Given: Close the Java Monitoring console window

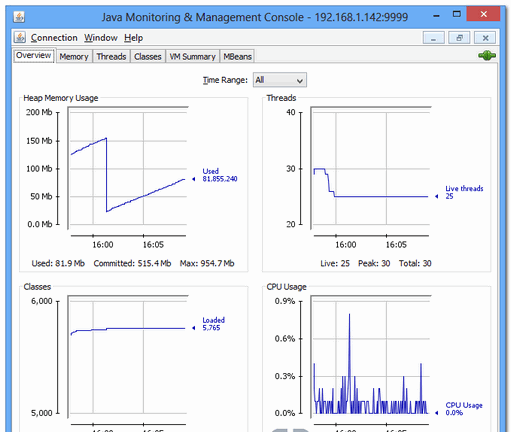Looking at the screenshot, I should (x=483, y=14).
